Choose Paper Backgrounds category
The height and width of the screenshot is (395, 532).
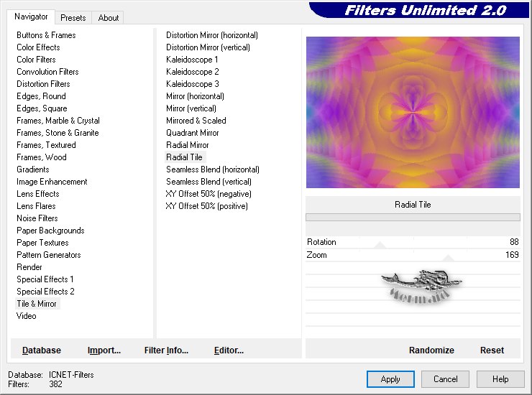[50, 231]
